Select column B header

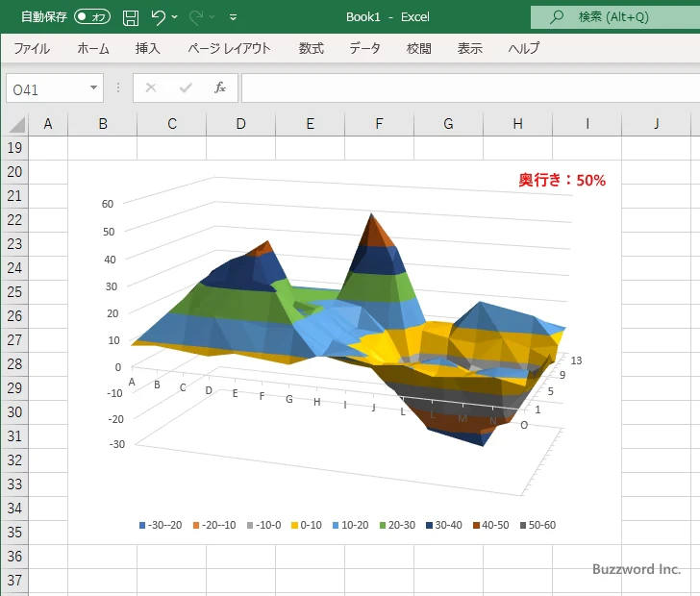coord(103,124)
